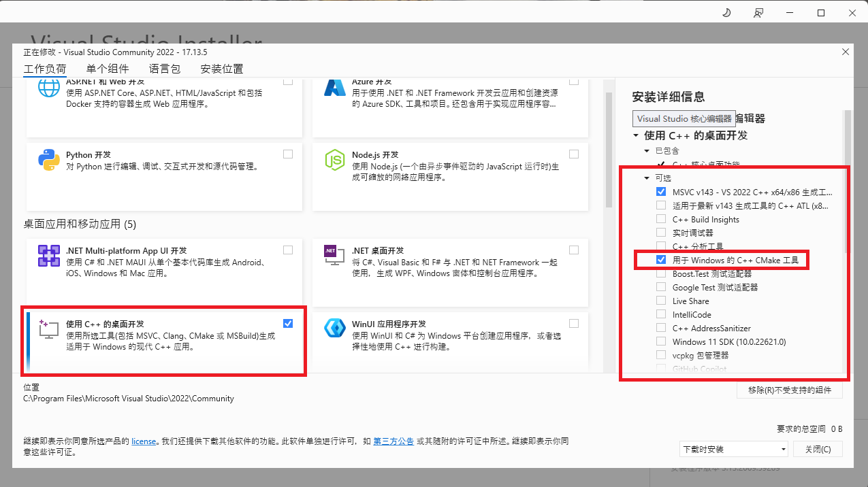Viewport: 868px width, 487px height.
Task: Check the WinUI 应用程序开发 checkbox
Action: (574, 323)
